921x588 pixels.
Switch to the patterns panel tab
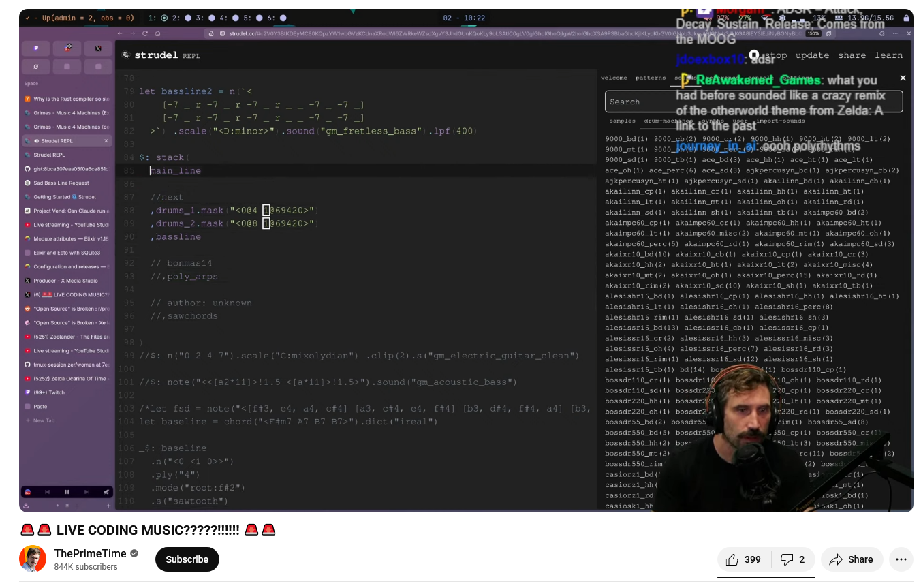click(x=651, y=78)
